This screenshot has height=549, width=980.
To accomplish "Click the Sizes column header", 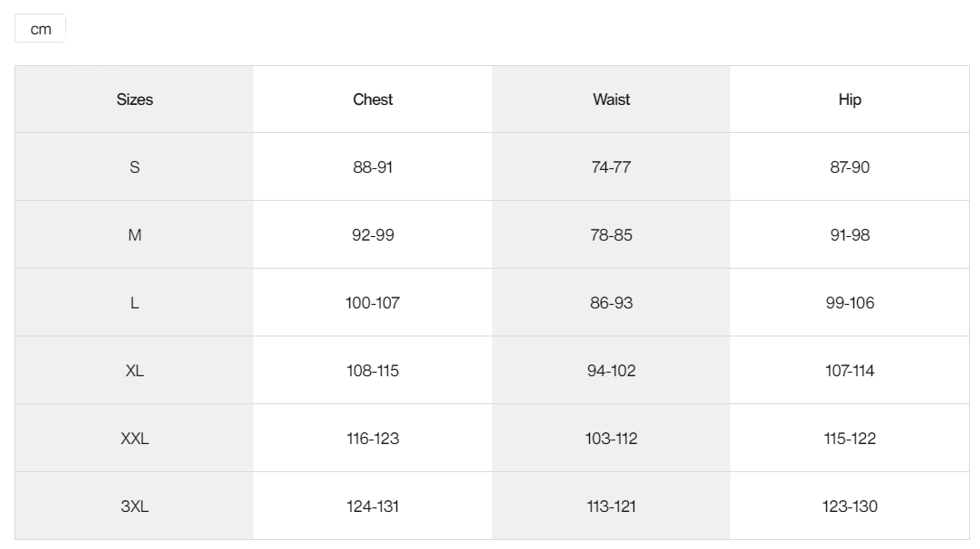I will coord(134,99).
